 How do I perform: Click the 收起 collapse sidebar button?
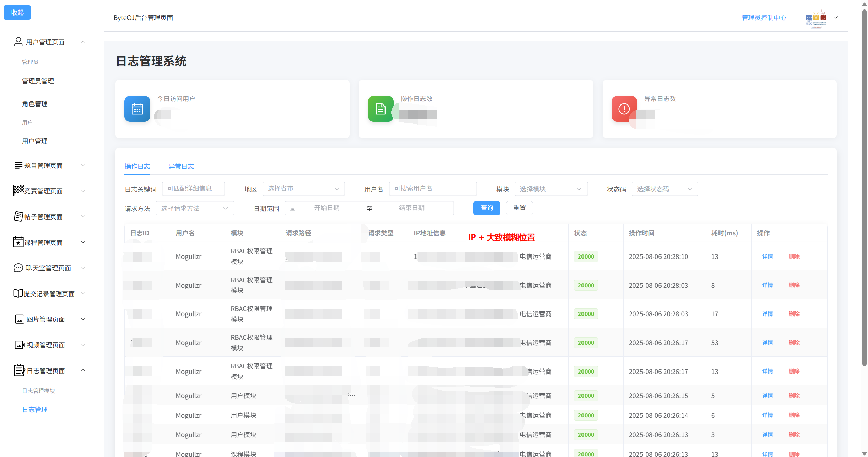point(17,13)
